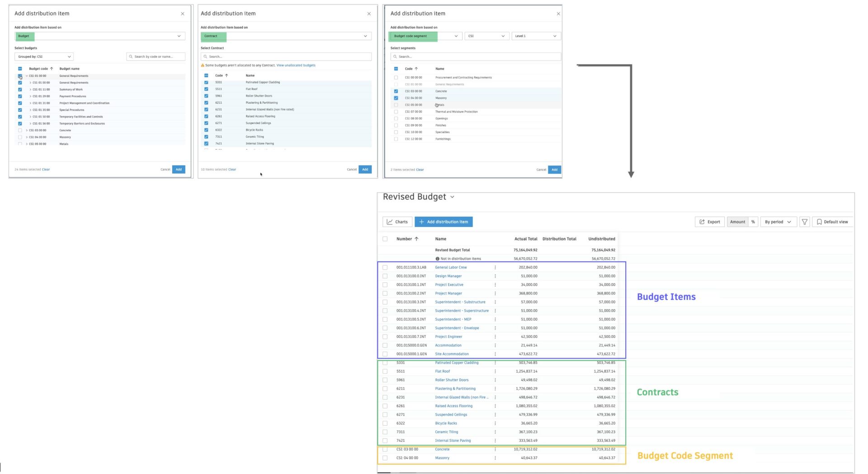This screenshot has height=474, width=868.
Task: Open Default view menu
Action: [x=832, y=222]
